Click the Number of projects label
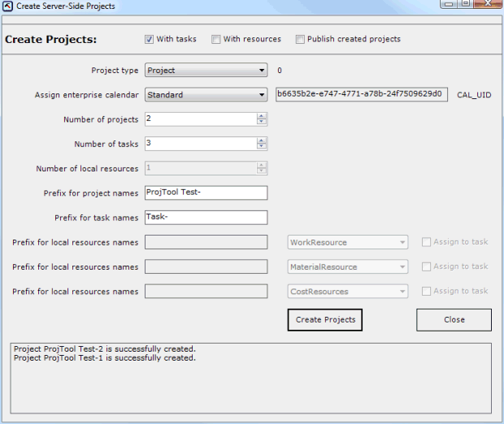504x424 pixels. pyautogui.click(x=101, y=119)
